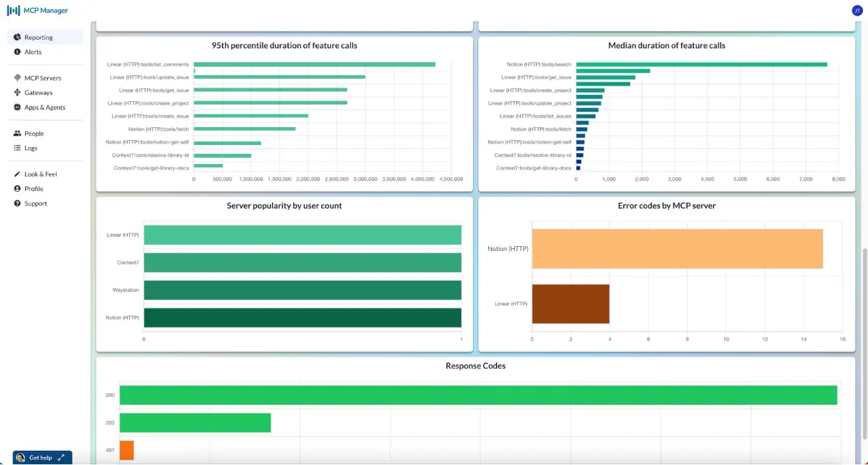868x465 pixels.
Task: Expand the Get help widget using arrows icon
Action: point(61,457)
